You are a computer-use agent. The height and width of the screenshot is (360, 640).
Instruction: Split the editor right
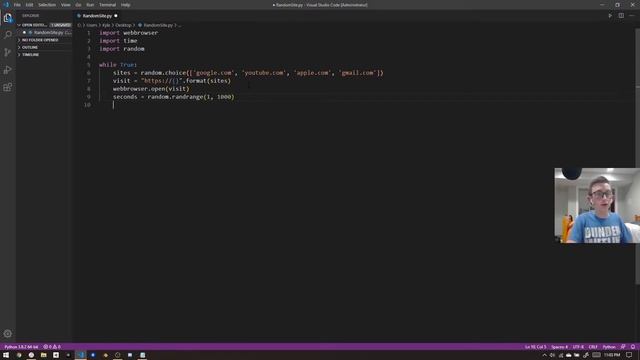pos(621,16)
